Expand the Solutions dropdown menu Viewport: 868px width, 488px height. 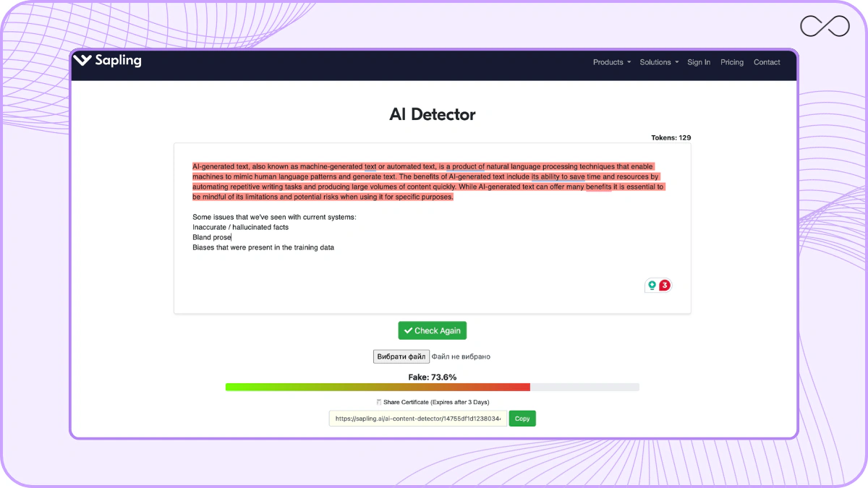coord(659,62)
